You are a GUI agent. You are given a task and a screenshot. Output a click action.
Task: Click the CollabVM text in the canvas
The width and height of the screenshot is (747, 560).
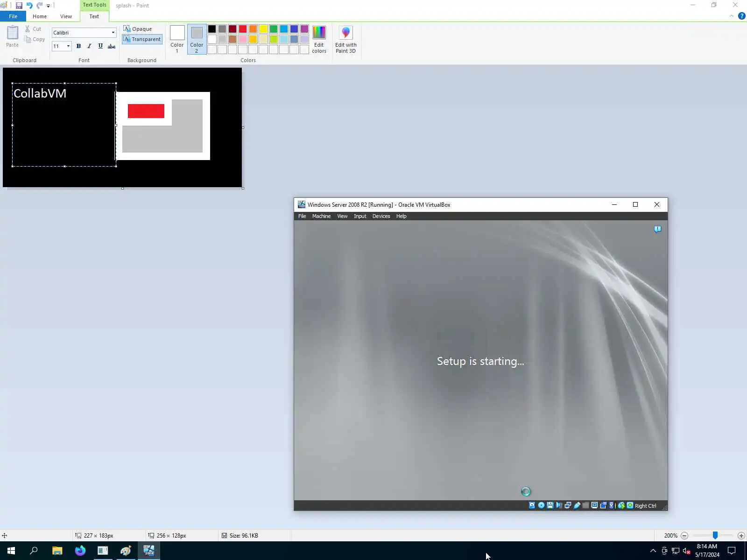click(x=40, y=93)
